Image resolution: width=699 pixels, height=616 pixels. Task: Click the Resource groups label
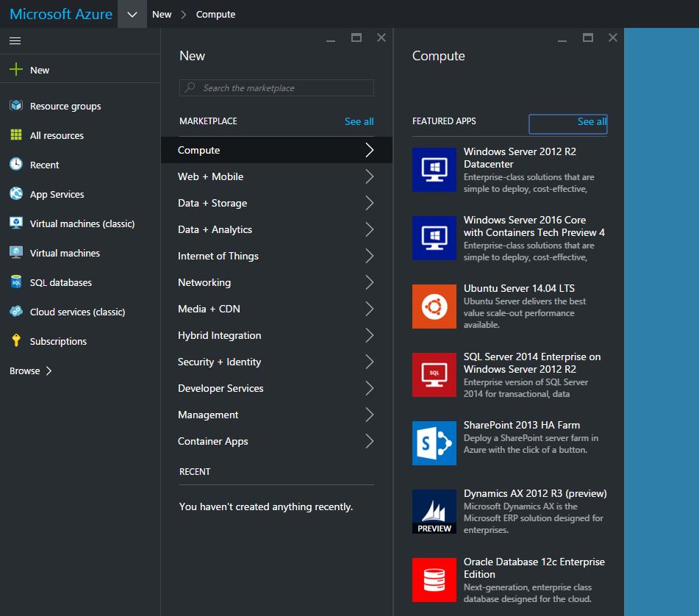(x=65, y=106)
